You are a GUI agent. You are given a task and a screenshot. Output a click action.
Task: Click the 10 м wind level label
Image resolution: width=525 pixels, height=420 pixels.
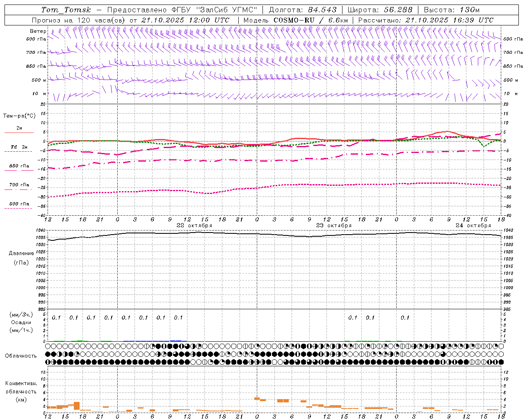point(40,94)
